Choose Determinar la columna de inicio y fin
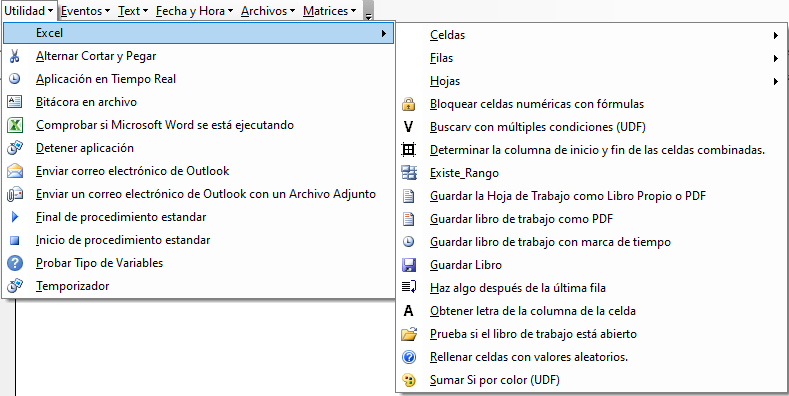This screenshot has width=789, height=396. point(592,150)
